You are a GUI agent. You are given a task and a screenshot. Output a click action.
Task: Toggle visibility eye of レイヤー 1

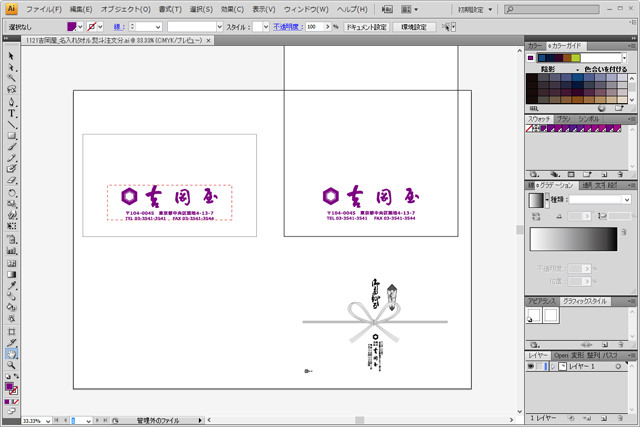pos(533,367)
